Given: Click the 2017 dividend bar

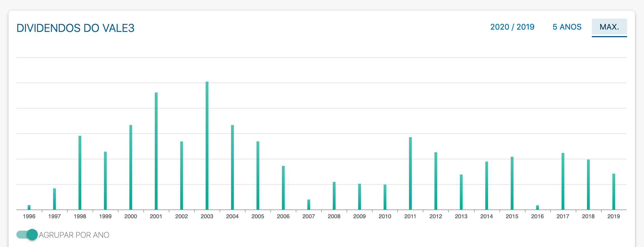Looking at the screenshot, I should [563, 181].
